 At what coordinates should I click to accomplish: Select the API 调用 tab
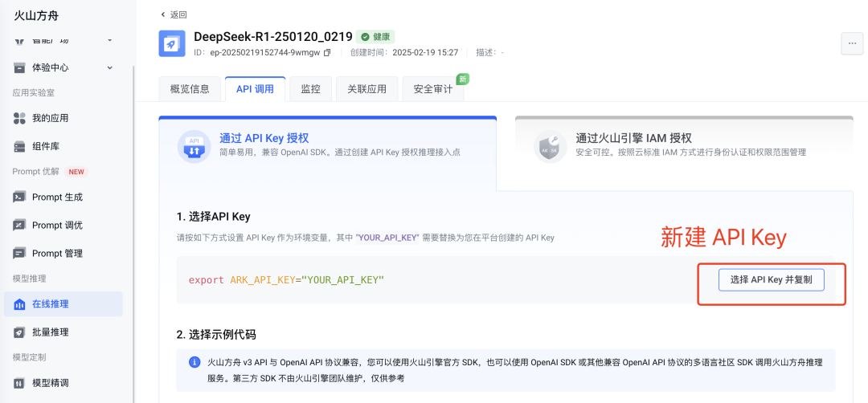pyautogui.click(x=256, y=89)
